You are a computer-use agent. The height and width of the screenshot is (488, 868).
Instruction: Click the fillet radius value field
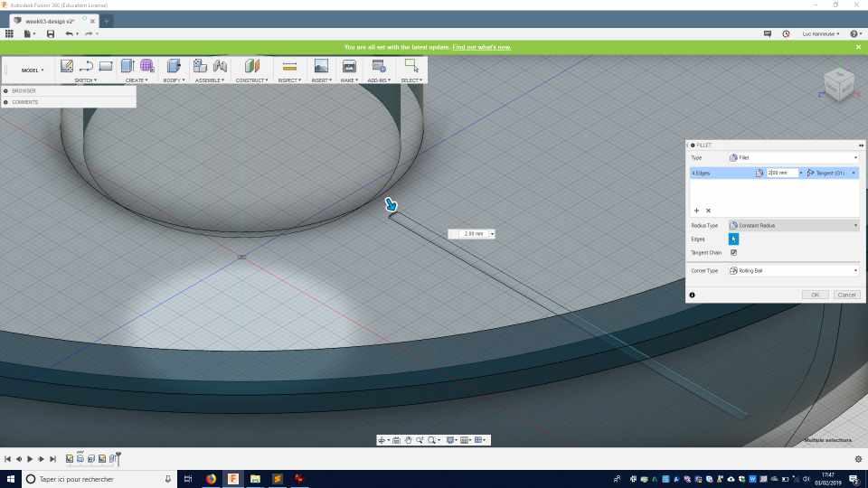[x=782, y=174]
